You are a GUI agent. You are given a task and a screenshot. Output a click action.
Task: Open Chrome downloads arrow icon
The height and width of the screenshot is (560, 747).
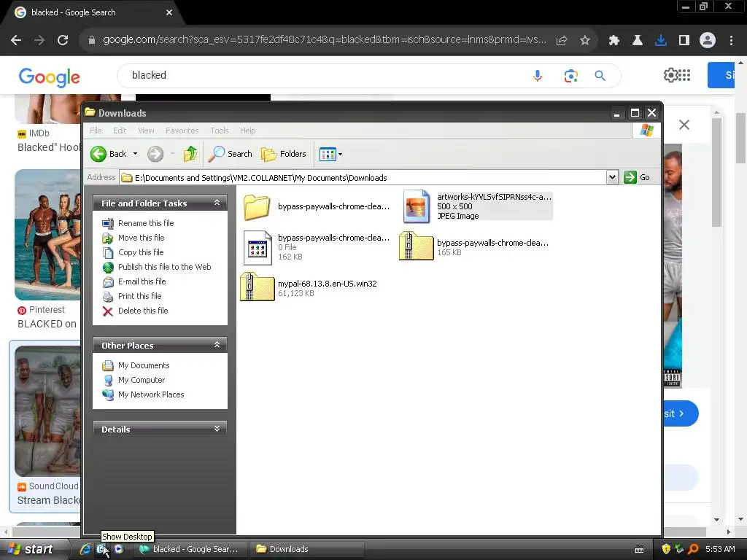(661, 41)
